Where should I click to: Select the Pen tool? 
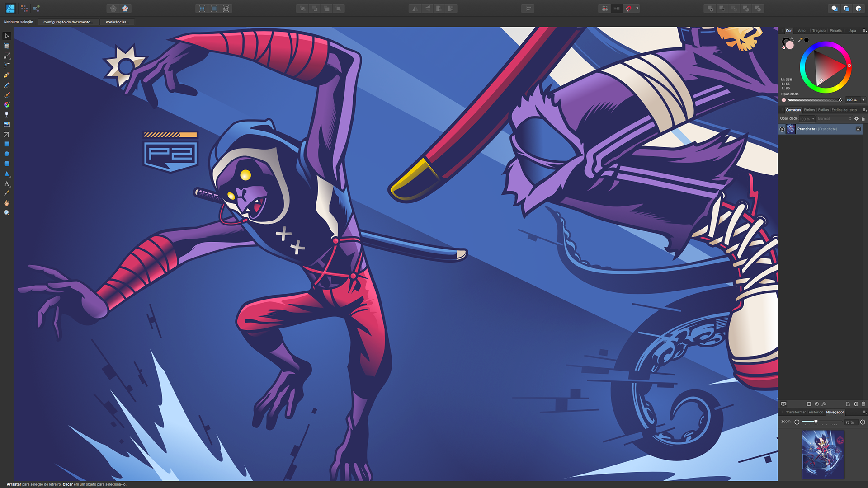(6, 75)
